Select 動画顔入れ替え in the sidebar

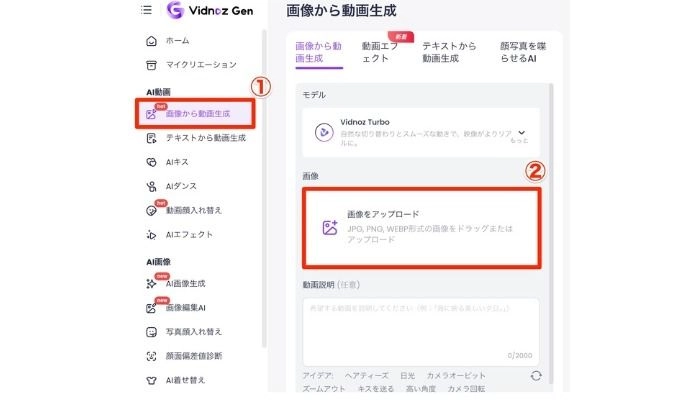(x=194, y=210)
